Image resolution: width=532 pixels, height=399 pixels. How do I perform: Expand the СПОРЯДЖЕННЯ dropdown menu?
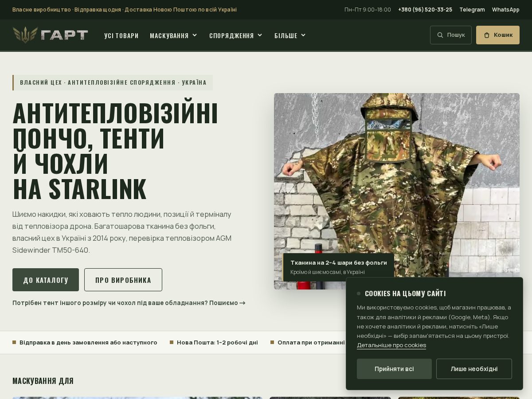coord(236,35)
